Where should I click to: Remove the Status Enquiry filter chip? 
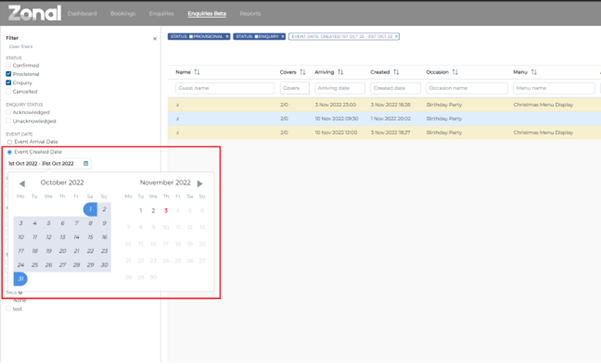(283, 36)
